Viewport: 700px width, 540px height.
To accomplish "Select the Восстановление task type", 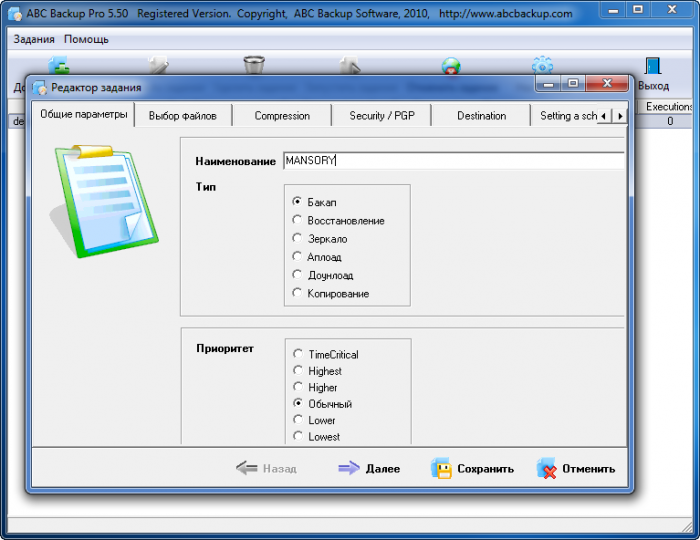I will (297, 220).
